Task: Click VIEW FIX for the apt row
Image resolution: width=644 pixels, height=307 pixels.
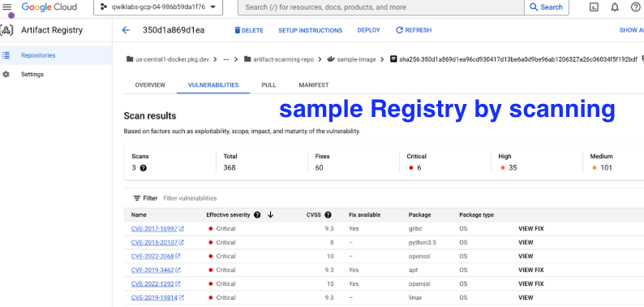Action: pyautogui.click(x=531, y=270)
